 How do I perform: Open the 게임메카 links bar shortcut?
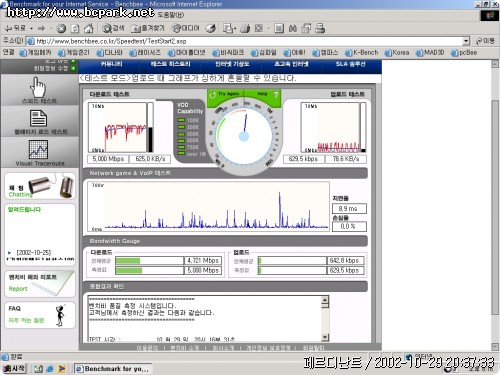pyautogui.click(x=36, y=53)
